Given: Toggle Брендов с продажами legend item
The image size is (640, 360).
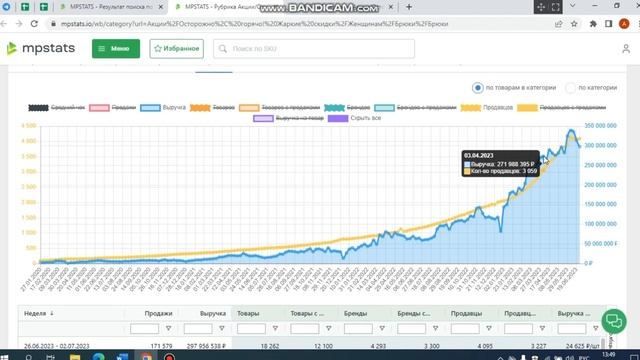Looking at the screenshot, I should click(415, 108).
